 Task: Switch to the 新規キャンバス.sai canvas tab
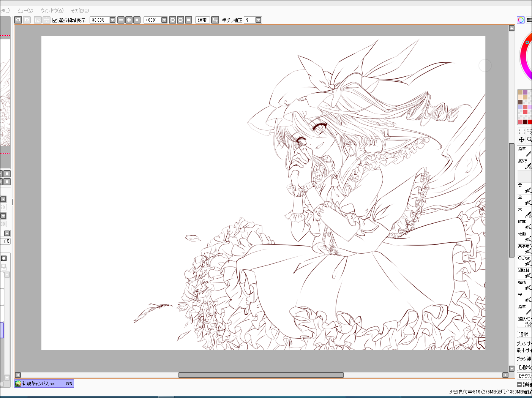(x=44, y=384)
